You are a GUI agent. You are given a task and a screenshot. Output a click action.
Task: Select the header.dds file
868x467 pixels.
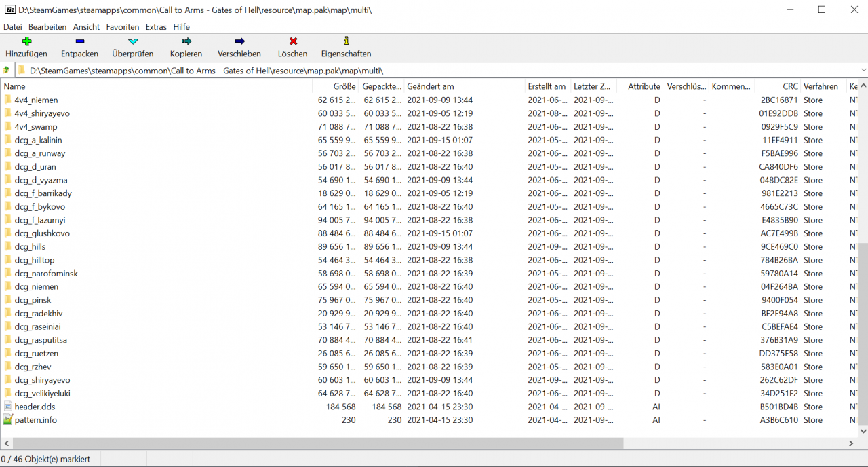point(35,407)
